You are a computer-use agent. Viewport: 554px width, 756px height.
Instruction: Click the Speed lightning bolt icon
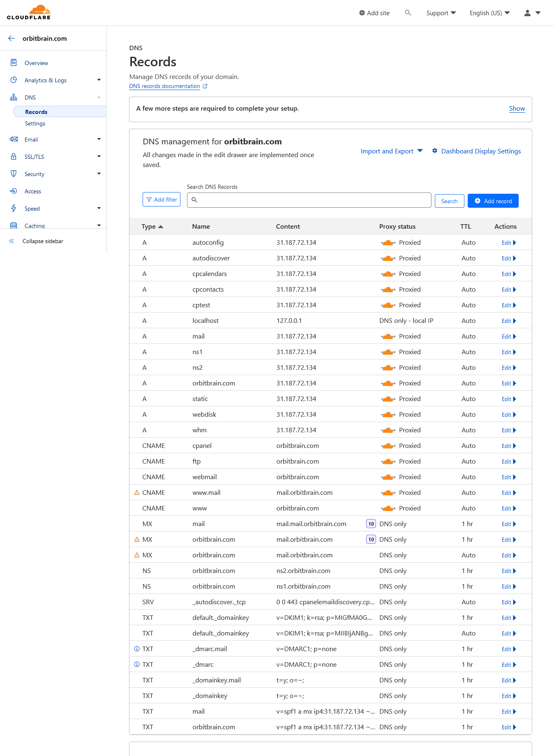pyautogui.click(x=14, y=208)
